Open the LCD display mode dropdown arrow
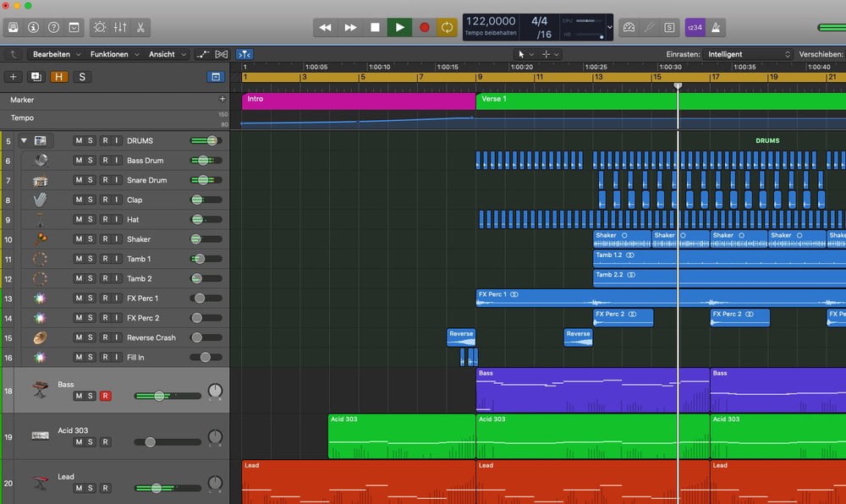 (609, 27)
